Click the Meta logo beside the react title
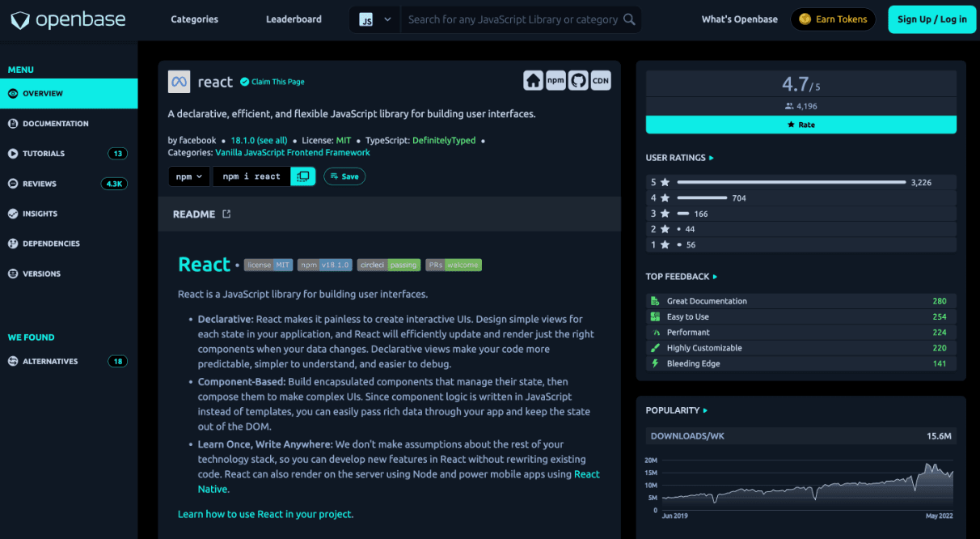The width and height of the screenshot is (980, 539). coord(179,82)
